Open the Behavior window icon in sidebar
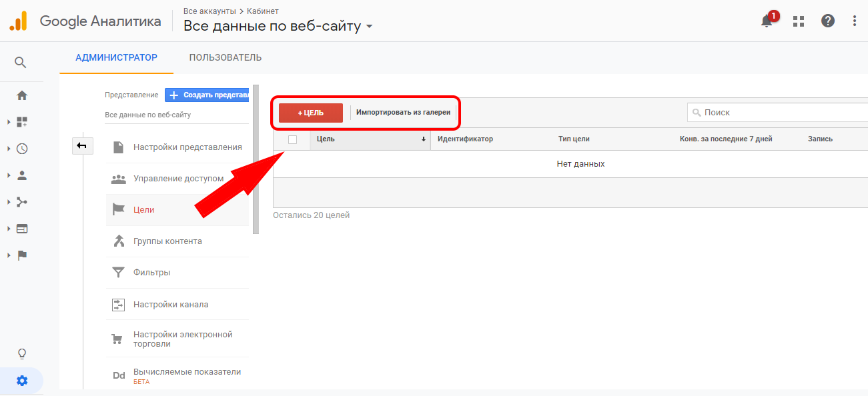The image size is (868, 396). coord(22,229)
